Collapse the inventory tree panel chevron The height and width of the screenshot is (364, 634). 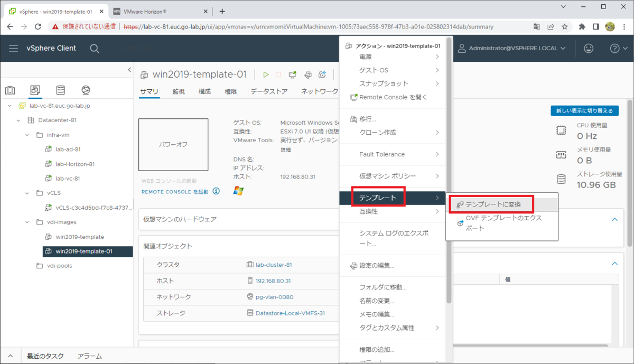[x=129, y=70]
